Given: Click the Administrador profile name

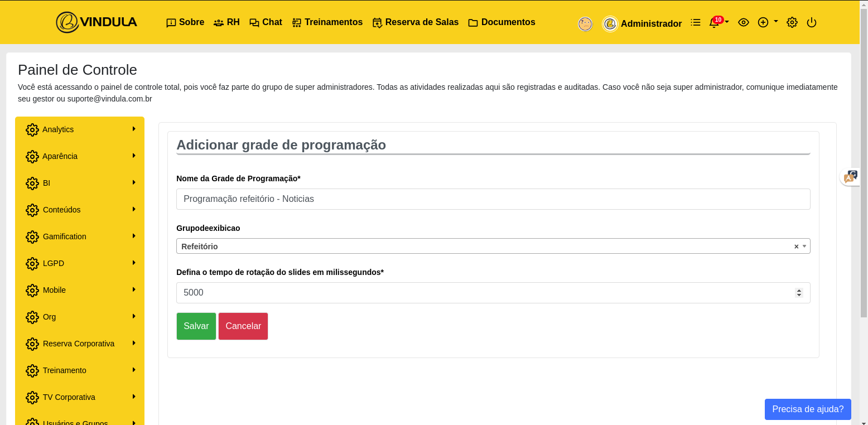Looking at the screenshot, I should (651, 24).
